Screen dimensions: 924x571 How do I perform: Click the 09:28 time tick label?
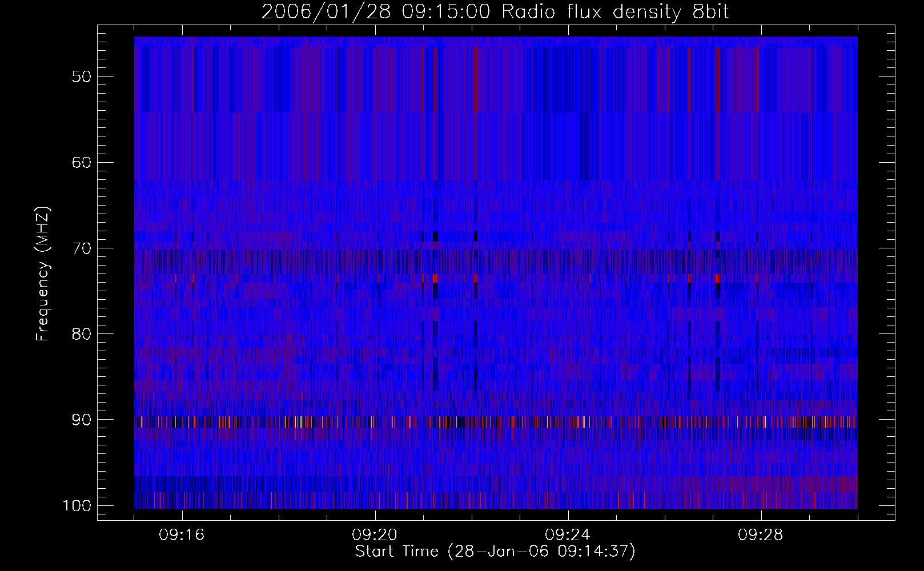761,535
